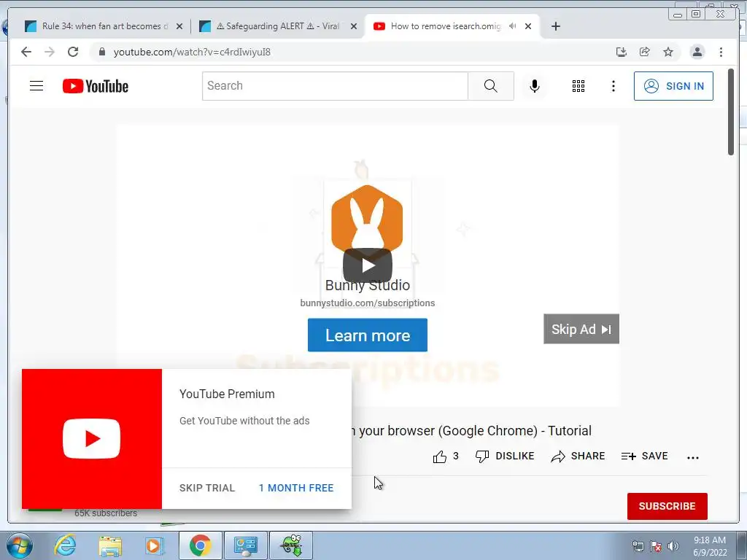Click DISLIKE on the video
The image size is (747, 560).
[505, 456]
